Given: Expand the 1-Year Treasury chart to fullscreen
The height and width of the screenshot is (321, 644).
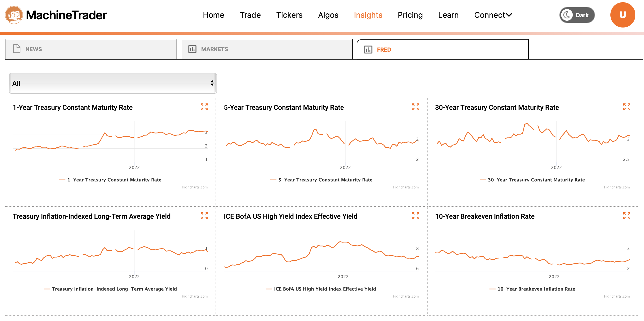Looking at the screenshot, I should point(204,107).
